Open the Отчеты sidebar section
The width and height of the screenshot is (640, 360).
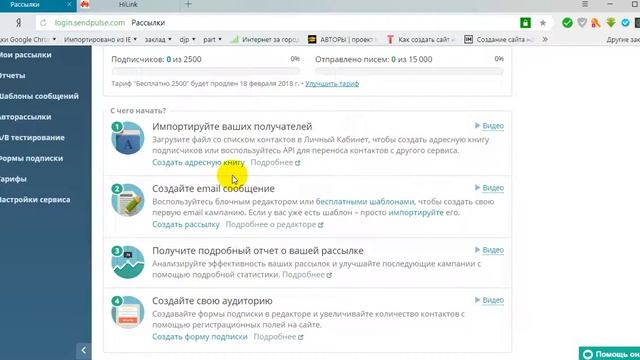click(x=13, y=76)
